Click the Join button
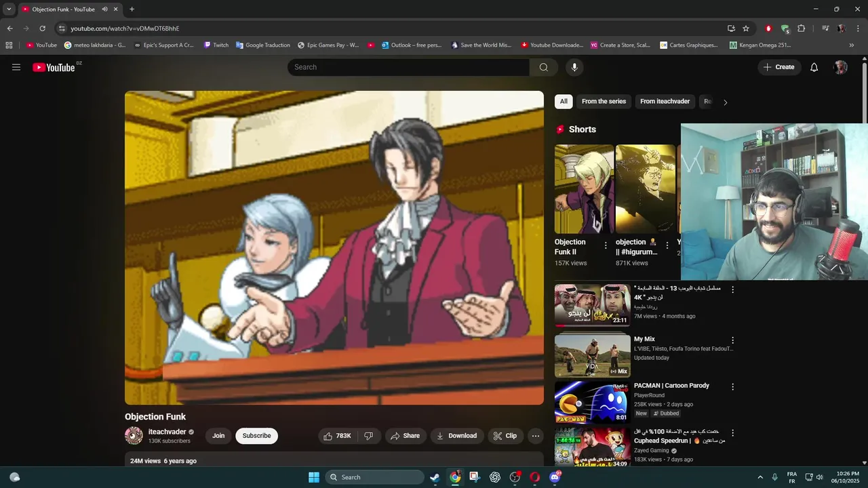This screenshot has height=488, width=868. (x=218, y=436)
